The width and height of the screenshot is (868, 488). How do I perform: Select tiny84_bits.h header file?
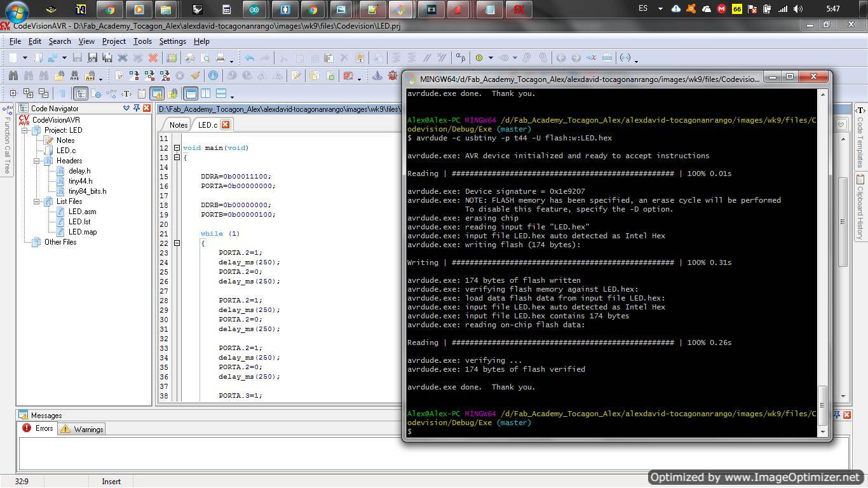pyautogui.click(x=87, y=191)
